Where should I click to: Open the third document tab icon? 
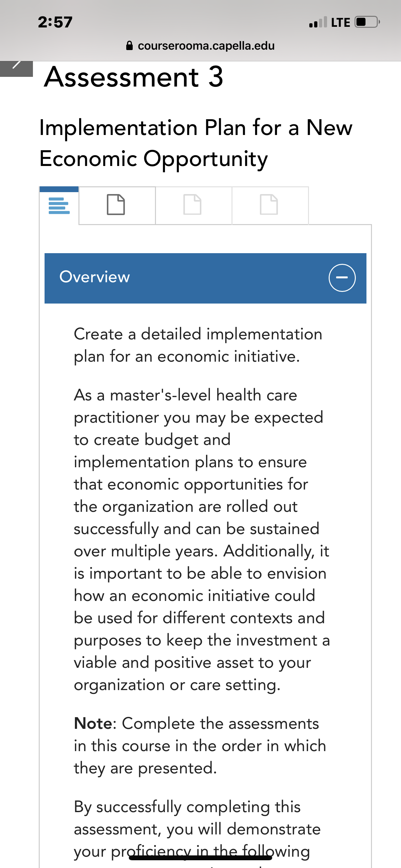[192, 204]
